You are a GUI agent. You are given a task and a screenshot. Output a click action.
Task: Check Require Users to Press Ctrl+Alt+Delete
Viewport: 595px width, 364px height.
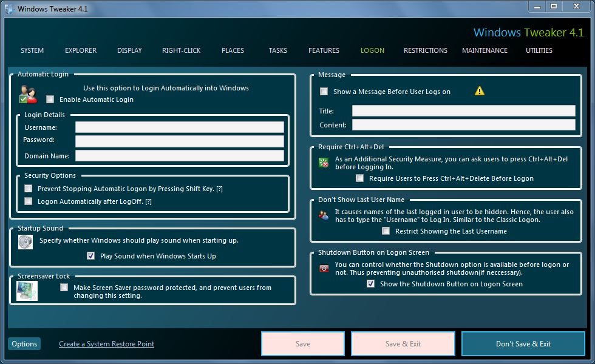tap(359, 178)
